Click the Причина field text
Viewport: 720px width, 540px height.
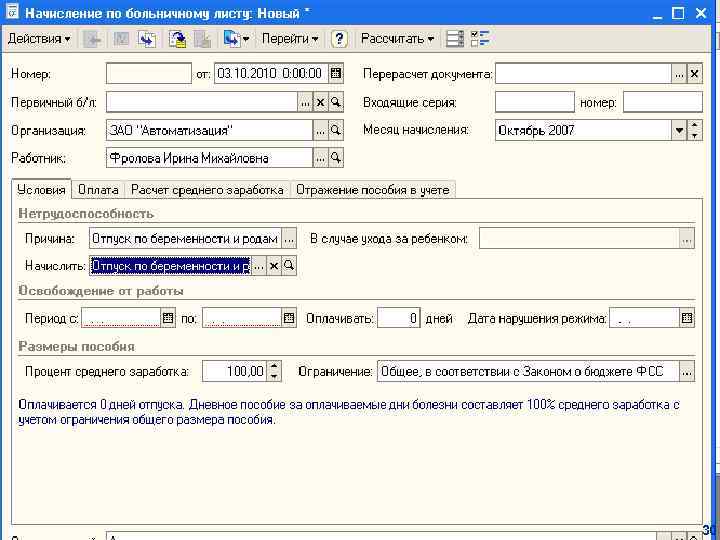(185, 239)
